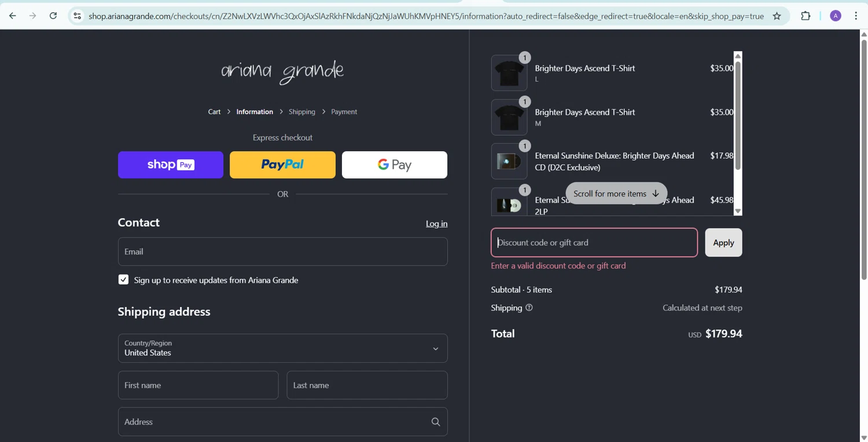Click Eternal Sunshine Deluxe CD thumbnail

pos(509,161)
